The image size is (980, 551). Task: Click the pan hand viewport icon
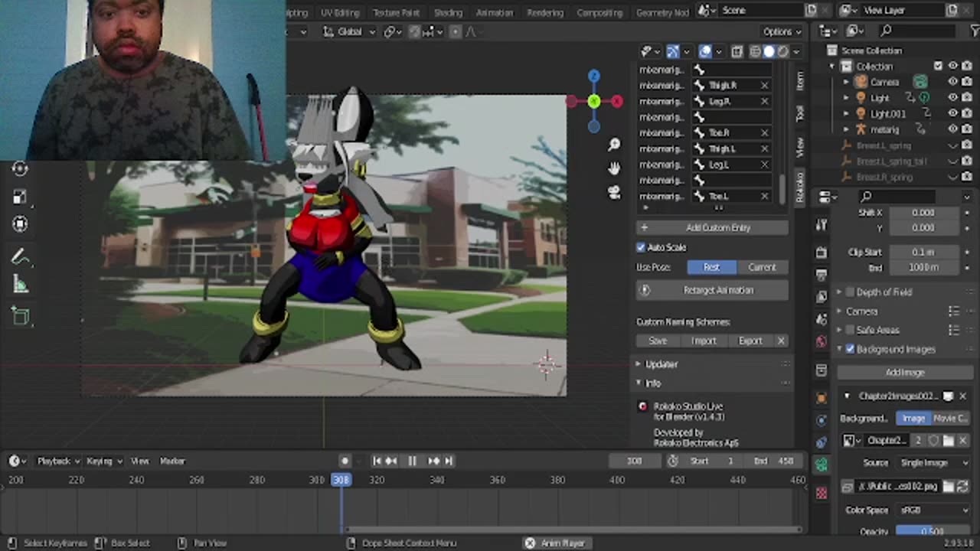click(614, 168)
